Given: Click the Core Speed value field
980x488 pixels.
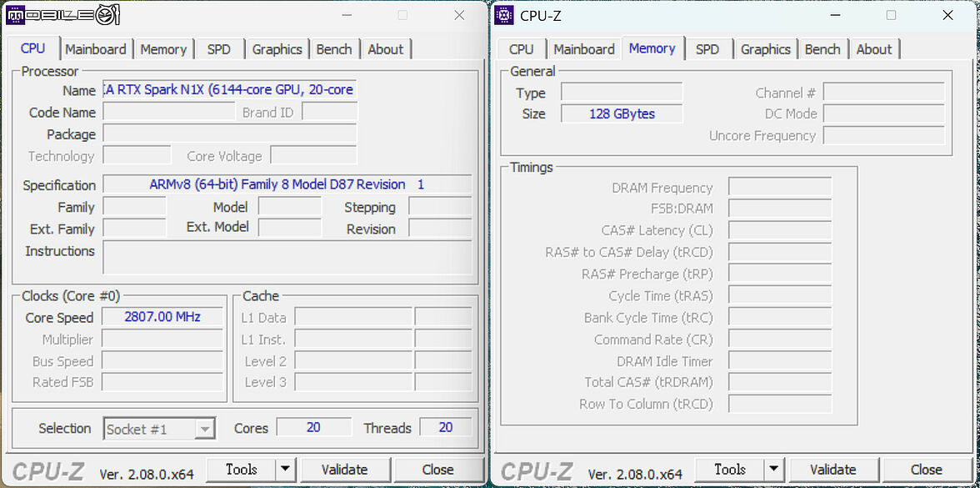Looking at the screenshot, I should (x=162, y=317).
